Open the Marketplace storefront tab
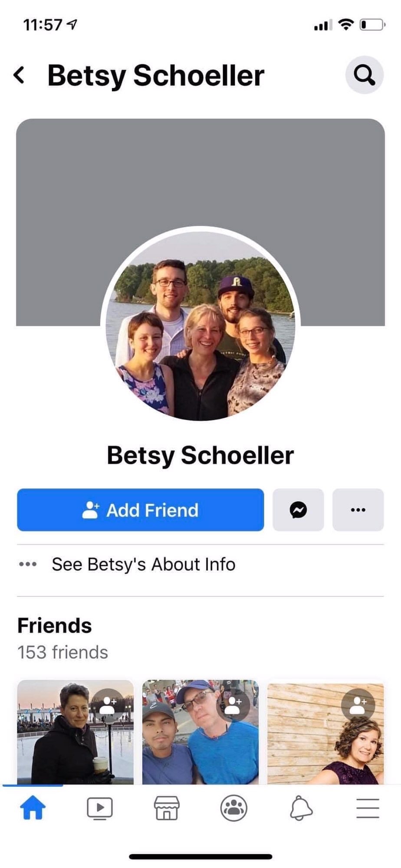Image resolution: width=401 pixels, height=868 pixels. click(167, 808)
